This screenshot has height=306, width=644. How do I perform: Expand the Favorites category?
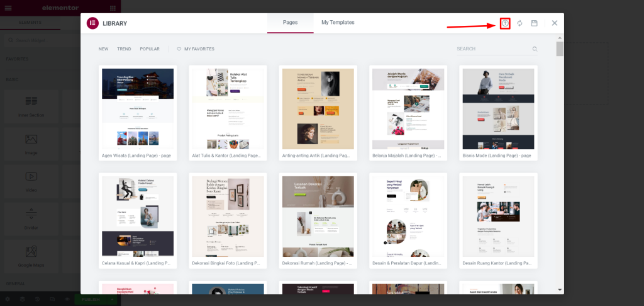point(17,59)
